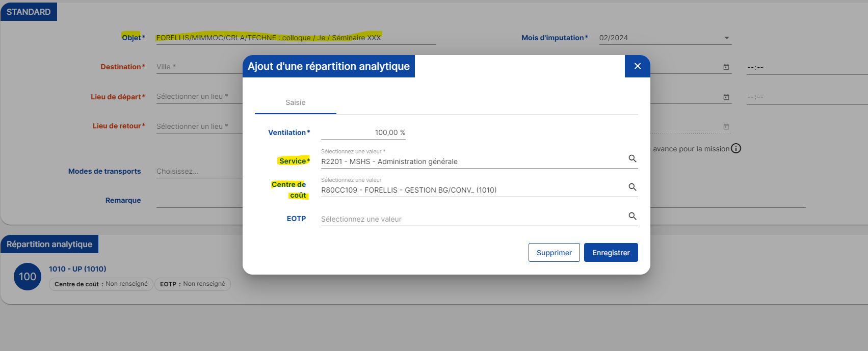Open the calendar icon on the Lieu de départ row

726,97
